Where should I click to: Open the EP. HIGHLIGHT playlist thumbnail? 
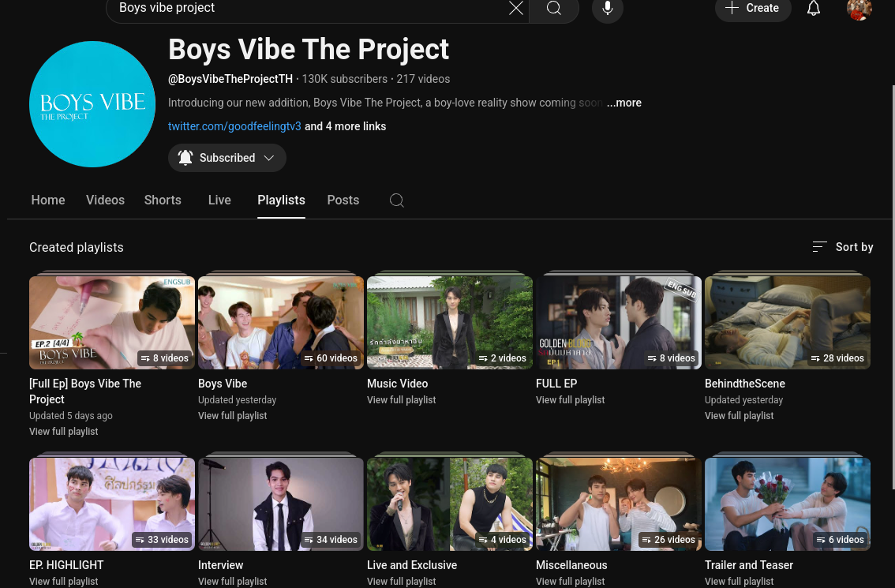coord(112,504)
